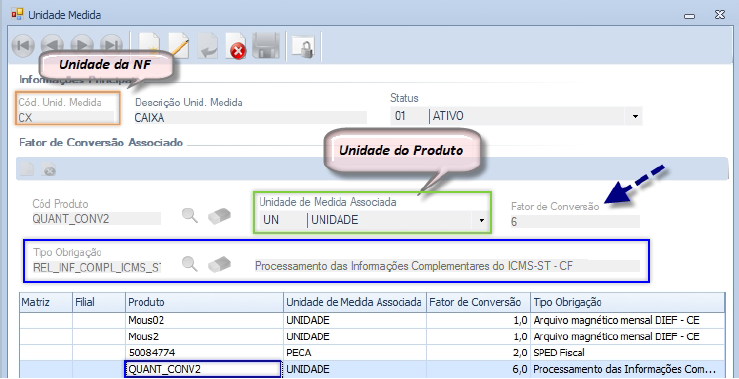Click the delete red X toolbar icon
Screen dimensions: 739x379
coord(236,46)
